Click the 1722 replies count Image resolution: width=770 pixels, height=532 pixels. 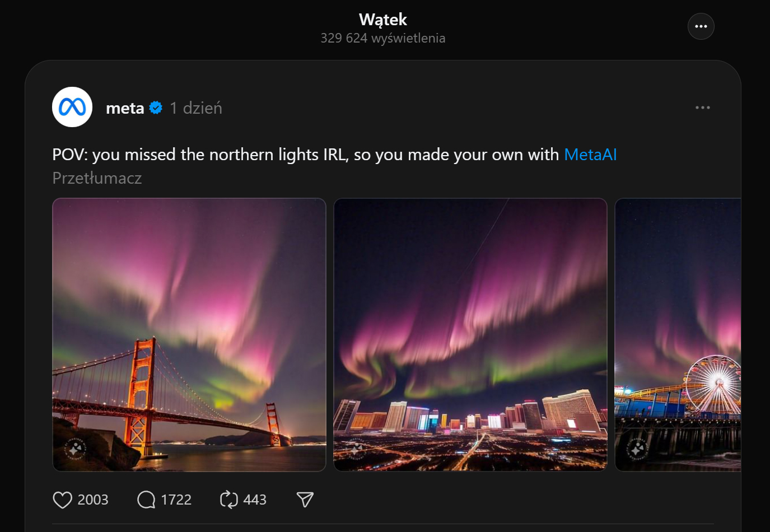point(176,500)
